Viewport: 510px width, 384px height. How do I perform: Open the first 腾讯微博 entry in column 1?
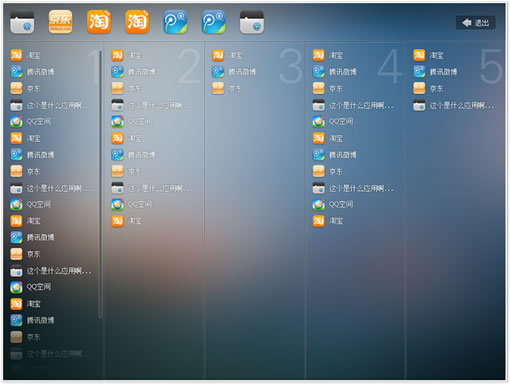coord(32,72)
